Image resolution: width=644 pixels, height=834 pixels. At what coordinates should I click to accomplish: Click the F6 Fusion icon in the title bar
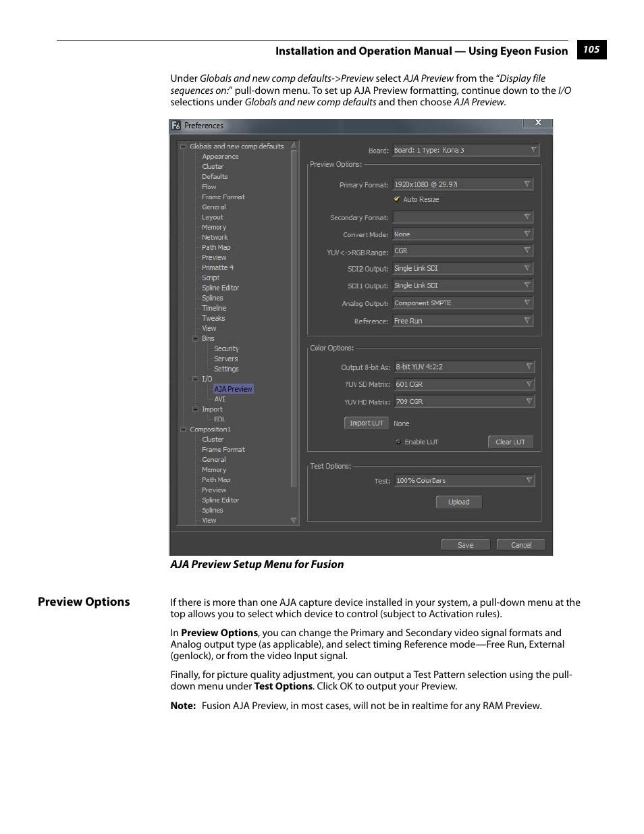pos(176,126)
